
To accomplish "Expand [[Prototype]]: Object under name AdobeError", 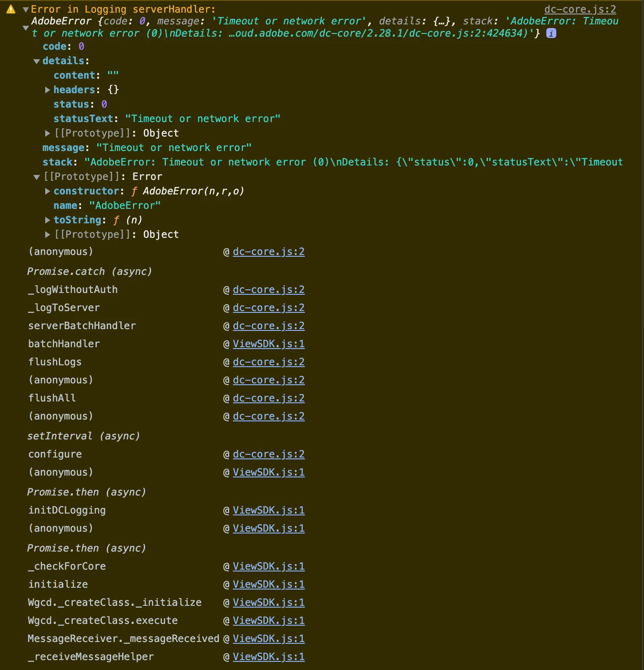I will tap(47, 235).
